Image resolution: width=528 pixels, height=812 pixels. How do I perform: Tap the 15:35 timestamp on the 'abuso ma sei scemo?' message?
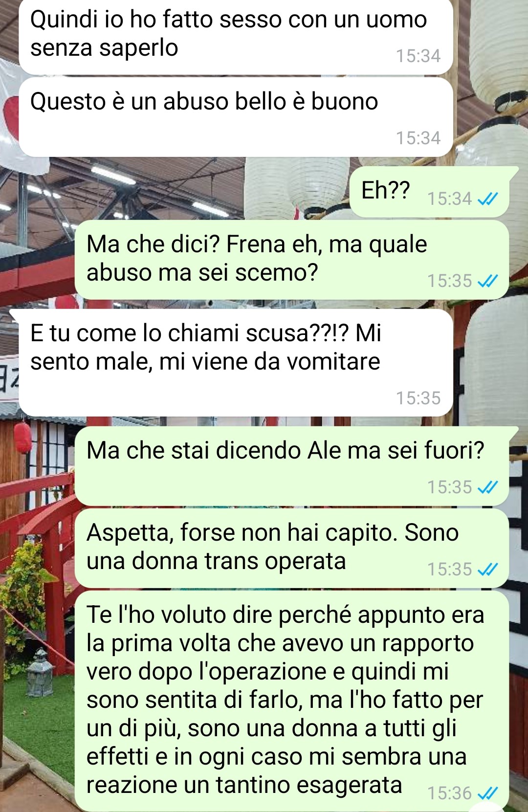[450, 281]
